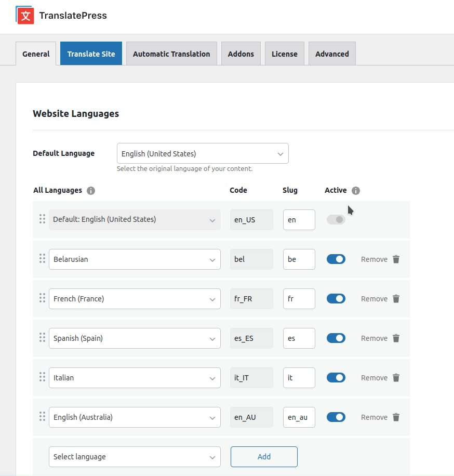
Task: Open Default: English (United States) row dropdown
Action: [135, 220]
